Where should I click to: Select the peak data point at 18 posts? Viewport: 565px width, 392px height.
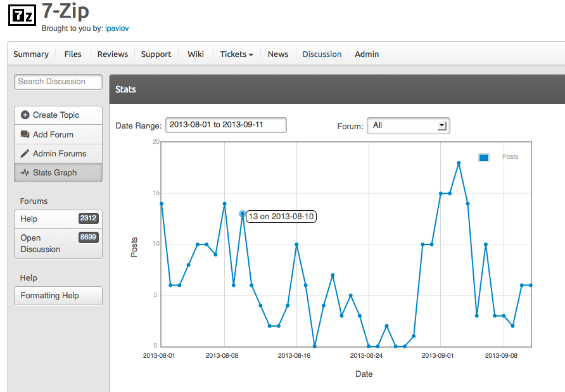[459, 163]
